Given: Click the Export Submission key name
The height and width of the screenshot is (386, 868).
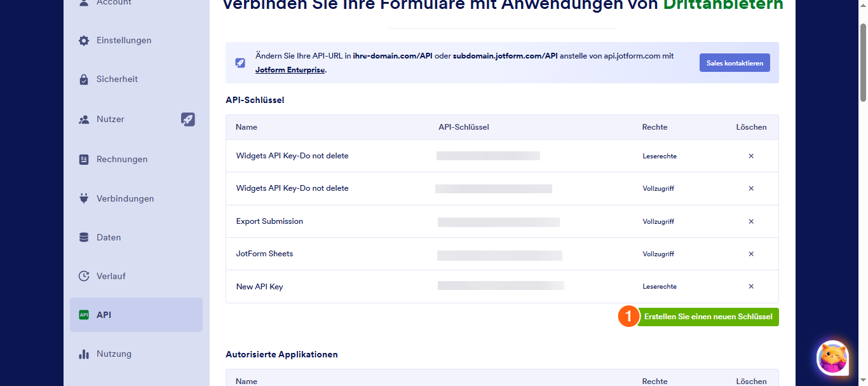Looking at the screenshot, I should coord(269,221).
